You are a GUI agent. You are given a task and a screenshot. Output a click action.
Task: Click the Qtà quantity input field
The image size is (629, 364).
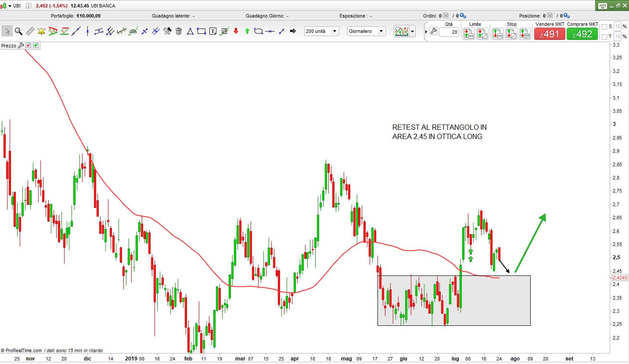click(449, 32)
